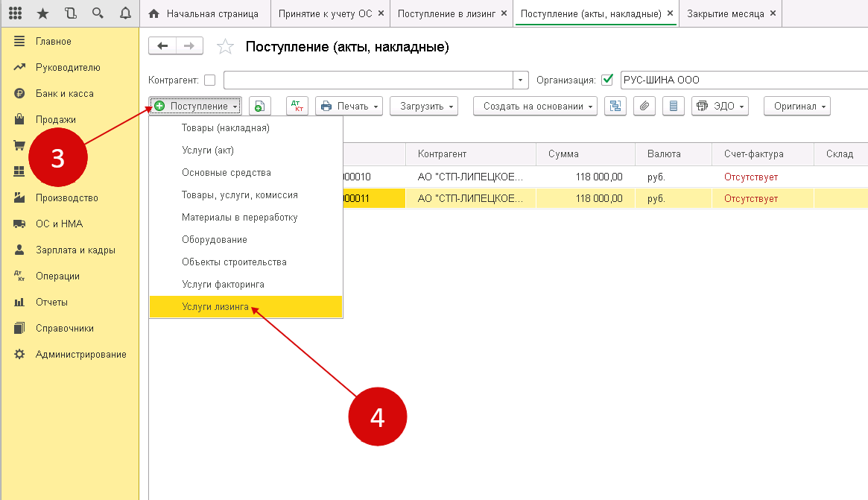The width and height of the screenshot is (868, 500).
Task: Choose Услуги факторинга from menu
Action: tap(246, 284)
